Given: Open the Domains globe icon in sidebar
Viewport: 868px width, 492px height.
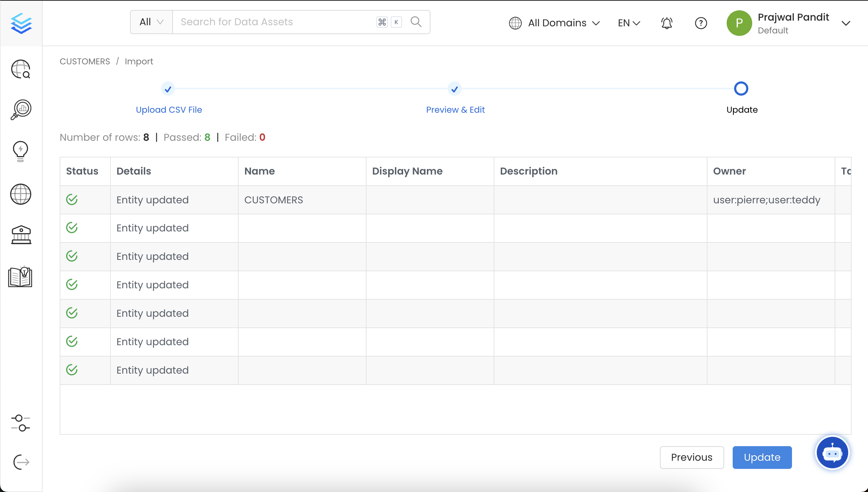Looking at the screenshot, I should [20, 194].
